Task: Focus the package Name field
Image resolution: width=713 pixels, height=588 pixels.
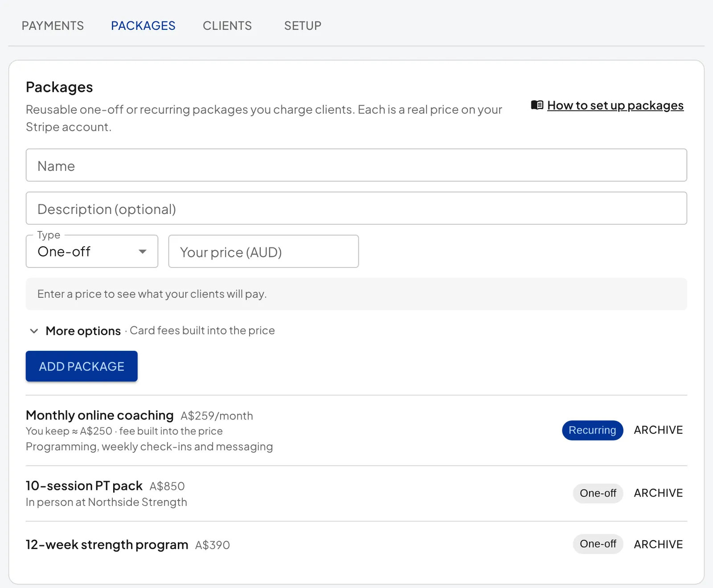Action: point(356,165)
